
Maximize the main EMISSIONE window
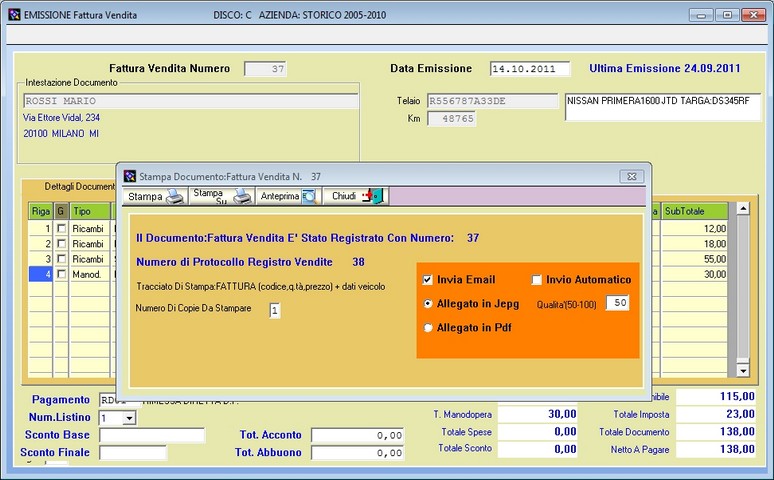tap(727, 15)
